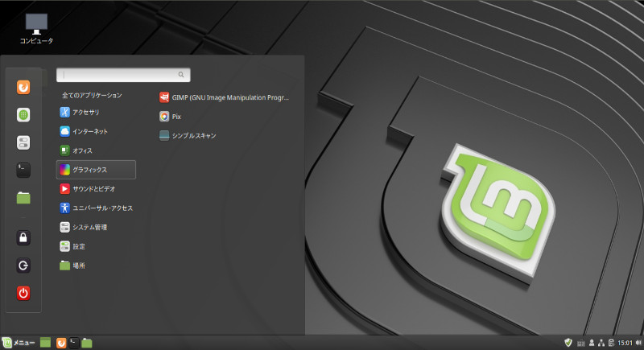Click the keyboard tray icon
The height and width of the screenshot is (350, 644).
click(x=580, y=343)
